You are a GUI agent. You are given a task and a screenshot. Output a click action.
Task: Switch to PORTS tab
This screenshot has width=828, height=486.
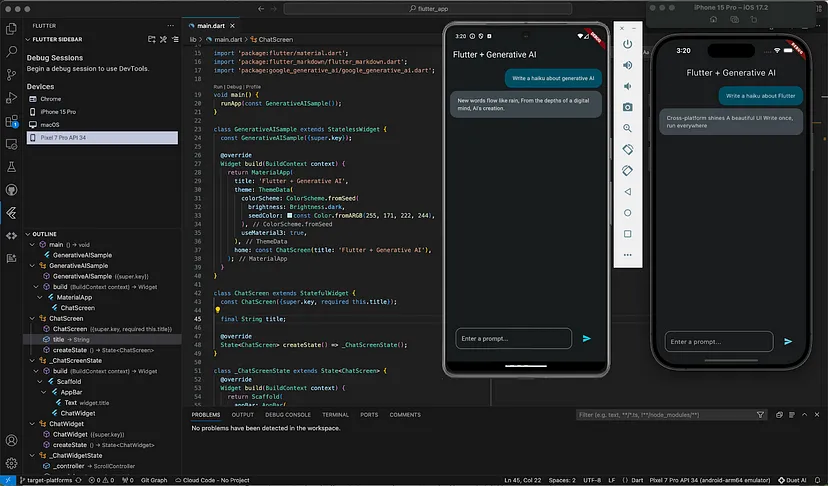[369, 415]
